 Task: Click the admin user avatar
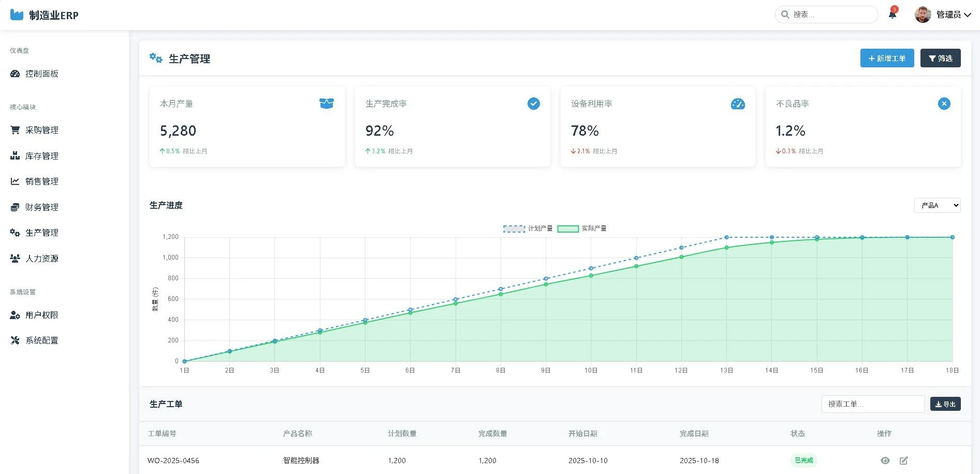coord(923,15)
